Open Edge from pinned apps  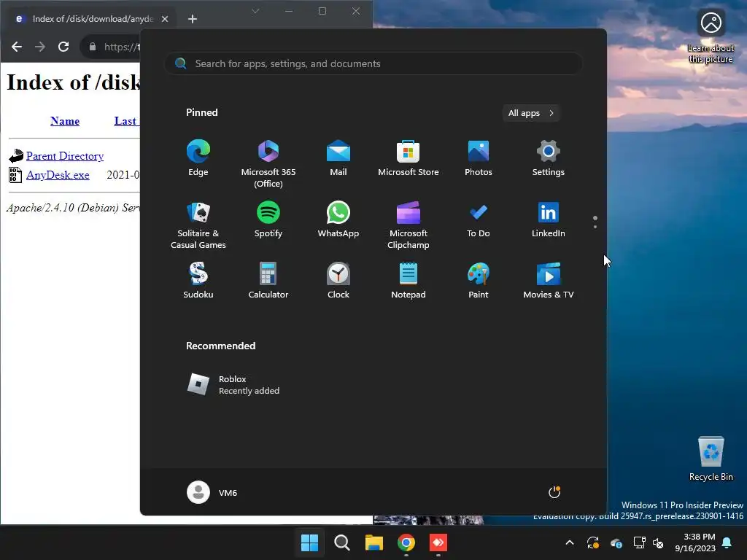coord(198,157)
